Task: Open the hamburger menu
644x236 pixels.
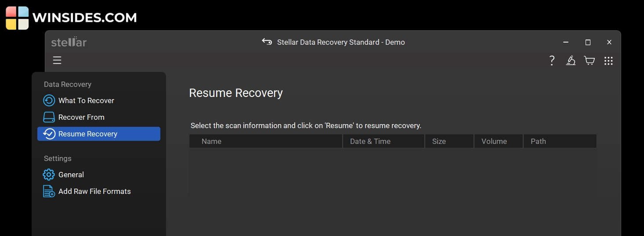Action: (57, 60)
